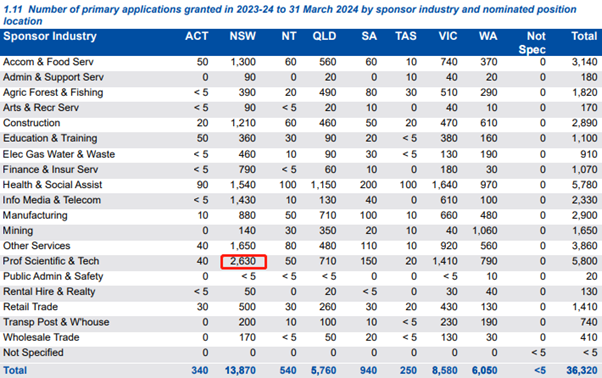Click the QLD grand total 5,760
The width and height of the screenshot is (602, 378).
[x=324, y=371]
